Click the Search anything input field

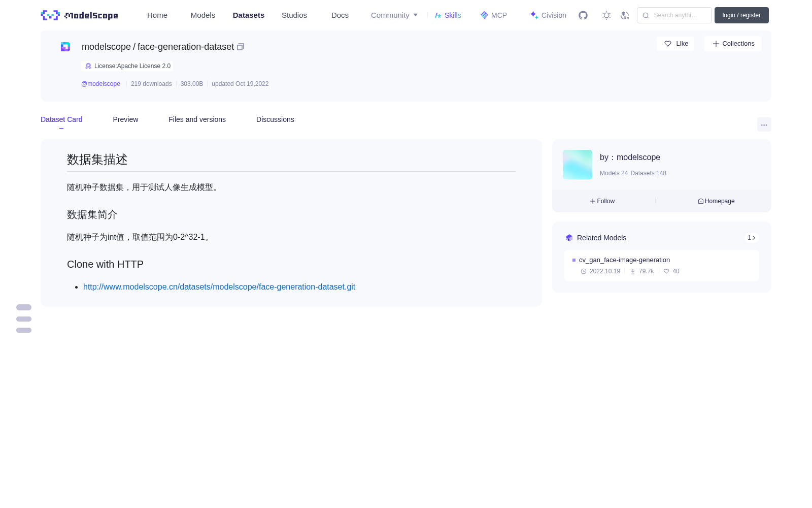[674, 15]
